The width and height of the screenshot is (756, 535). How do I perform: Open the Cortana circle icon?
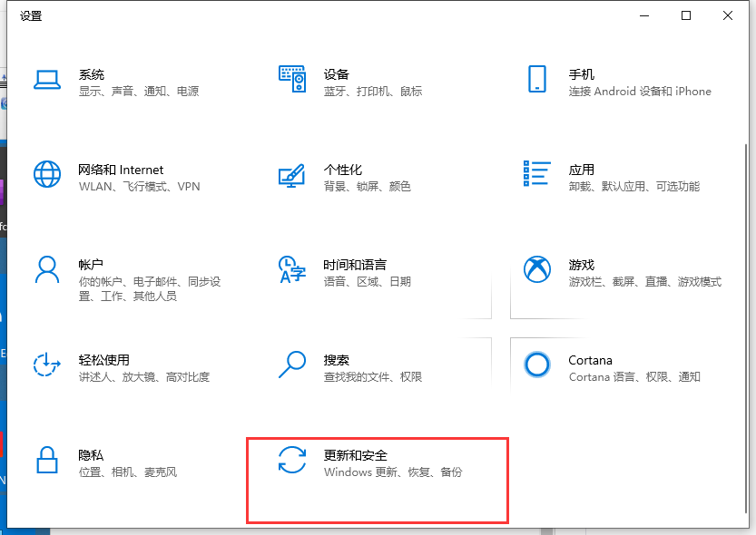pyautogui.click(x=537, y=365)
